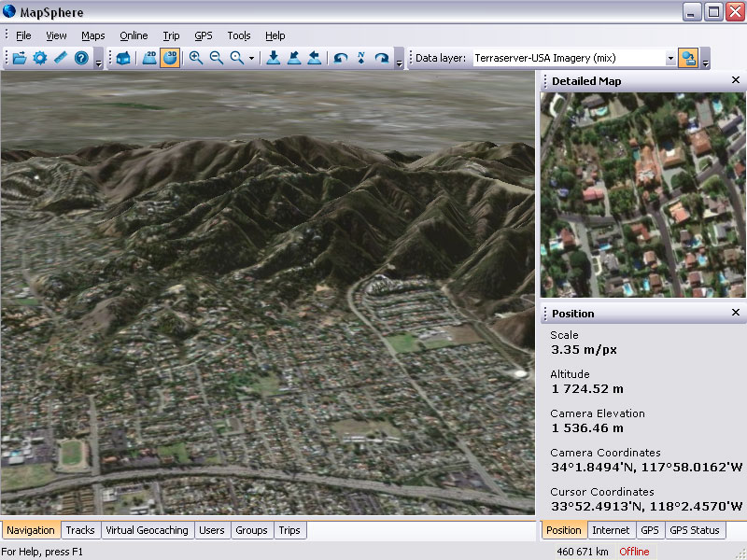
Task: Switch to the GPS tab in the side panel
Action: [x=650, y=530]
